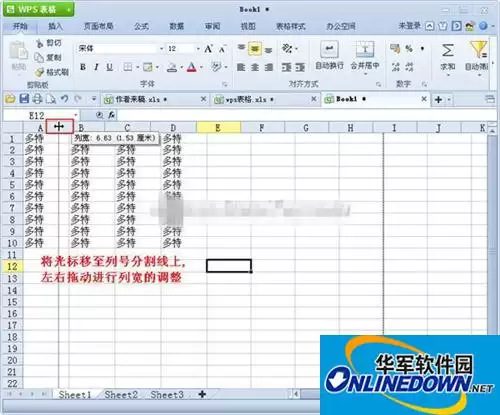Toggle bold formatting

pos(83,67)
